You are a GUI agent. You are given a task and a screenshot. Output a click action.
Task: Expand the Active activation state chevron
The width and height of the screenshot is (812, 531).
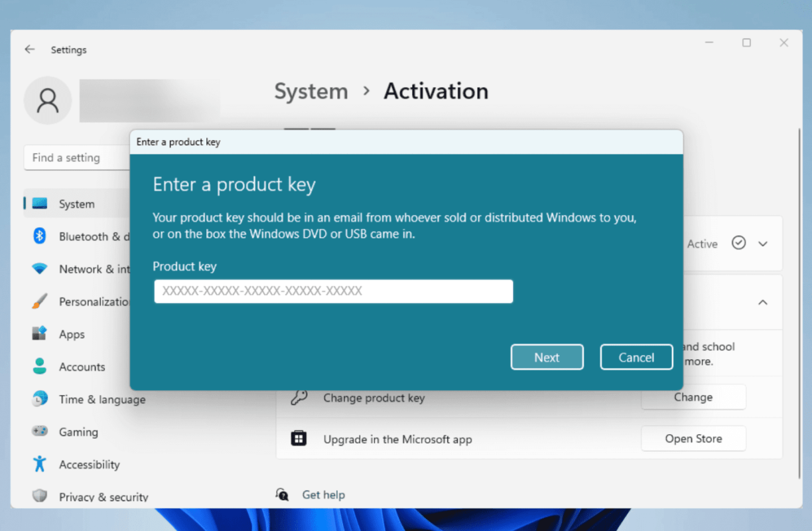pos(763,244)
